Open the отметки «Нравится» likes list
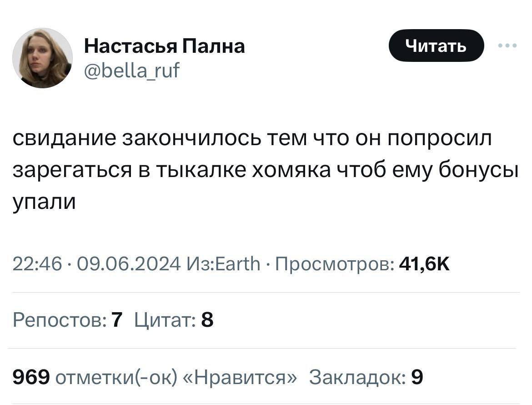 coord(177,377)
